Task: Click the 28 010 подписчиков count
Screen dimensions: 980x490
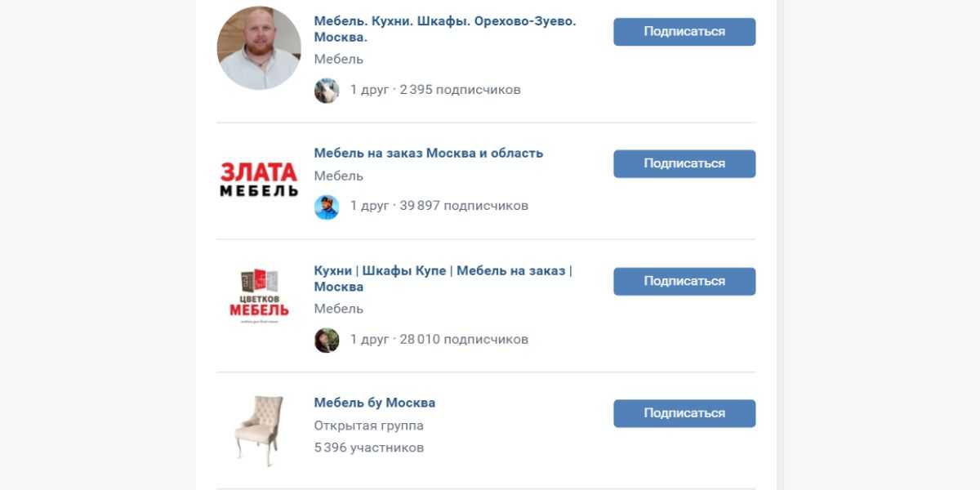Action: point(464,339)
